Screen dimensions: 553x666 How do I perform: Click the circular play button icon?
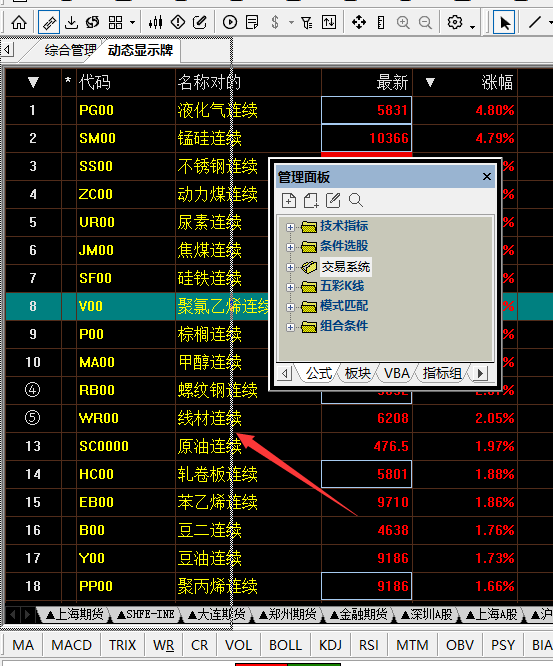[230, 23]
